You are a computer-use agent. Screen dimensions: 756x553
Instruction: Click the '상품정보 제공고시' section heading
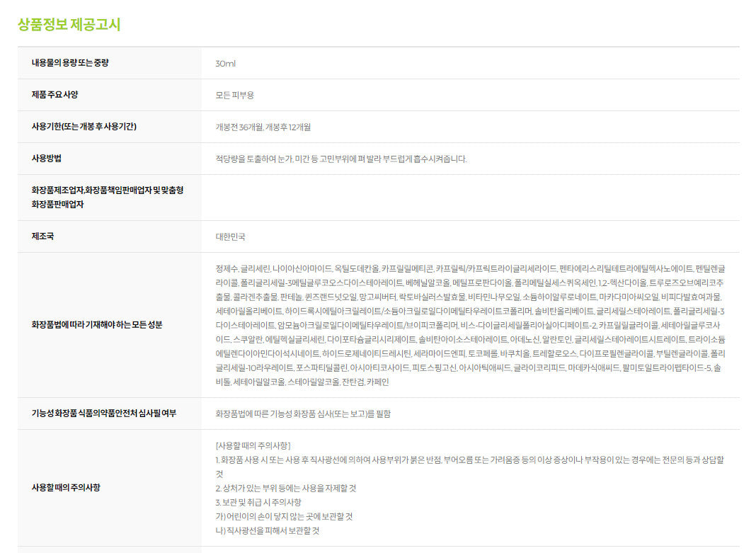[69, 25]
